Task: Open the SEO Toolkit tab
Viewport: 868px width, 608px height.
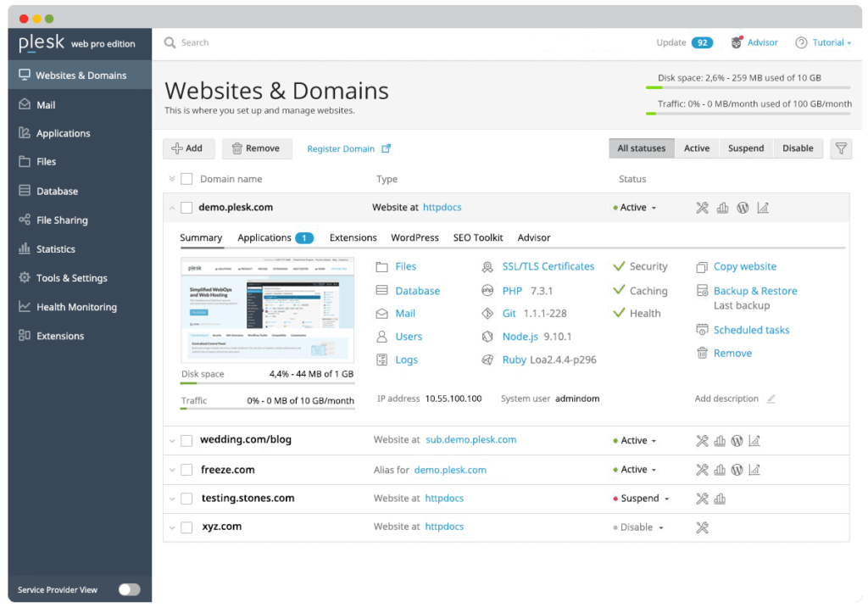Action: point(478,237)
